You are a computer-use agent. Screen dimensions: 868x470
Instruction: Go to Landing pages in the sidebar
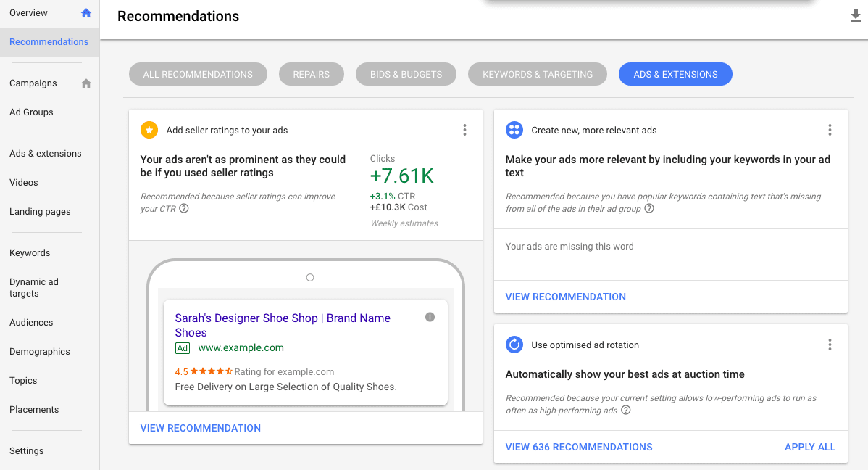pos(40,211)
